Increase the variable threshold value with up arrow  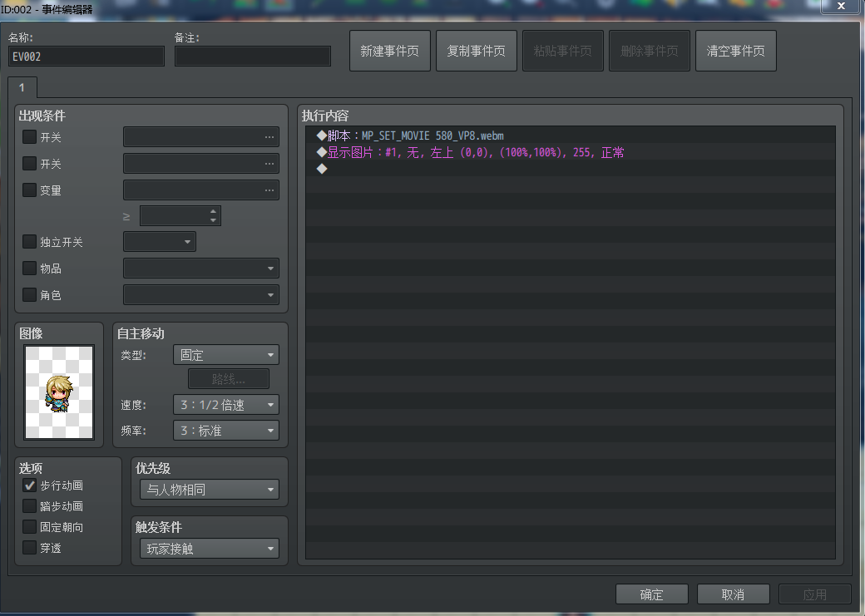click(213, 211)
